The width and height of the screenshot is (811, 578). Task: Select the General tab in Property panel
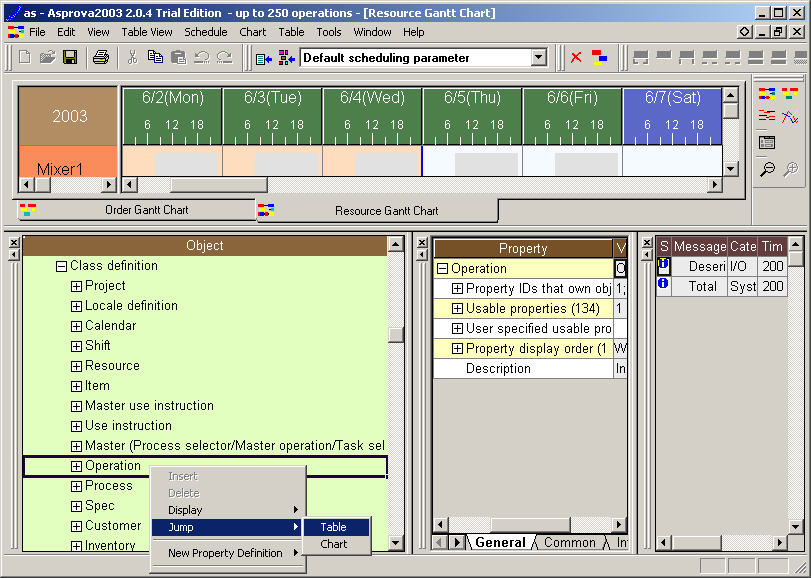point(500,542)
